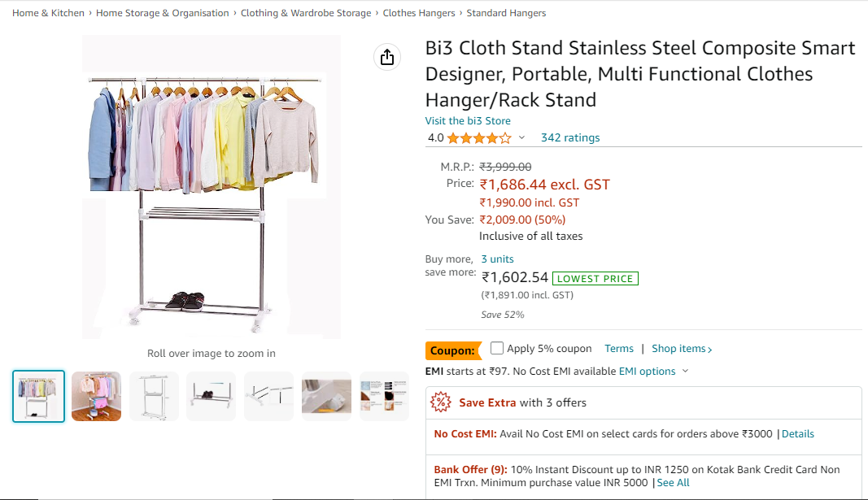Click the share icon above product image

(x=387, y=57)
